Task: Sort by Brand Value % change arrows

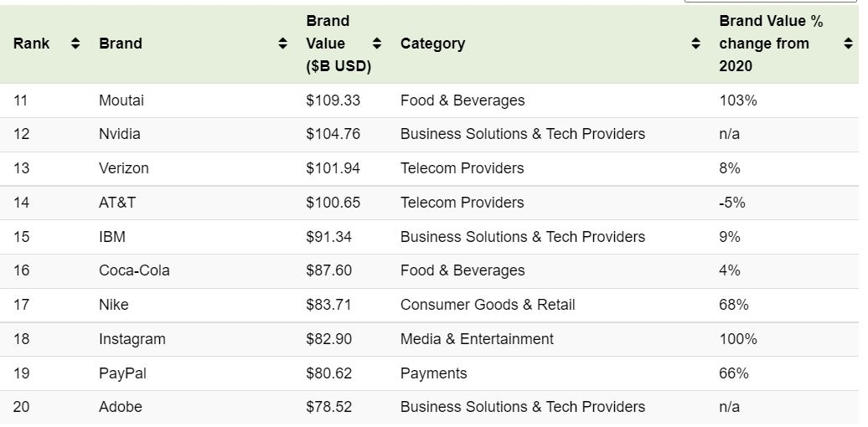Action: pos(848,44)
